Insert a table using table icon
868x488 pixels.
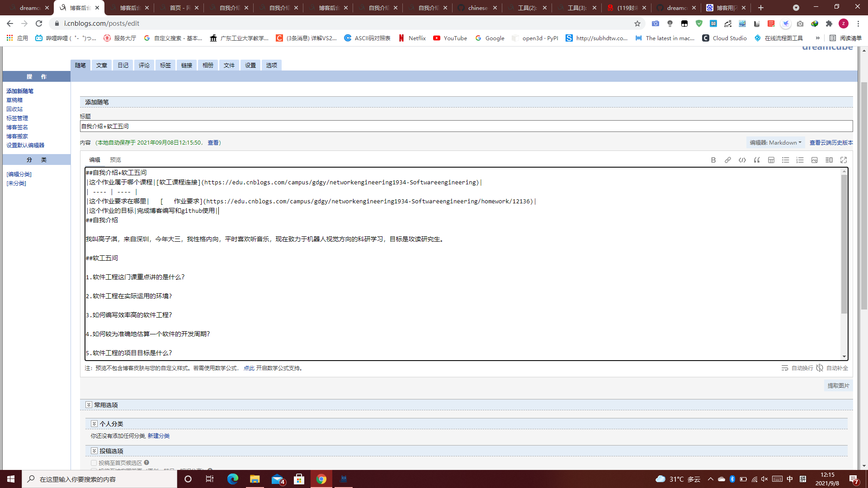(771, 160)
